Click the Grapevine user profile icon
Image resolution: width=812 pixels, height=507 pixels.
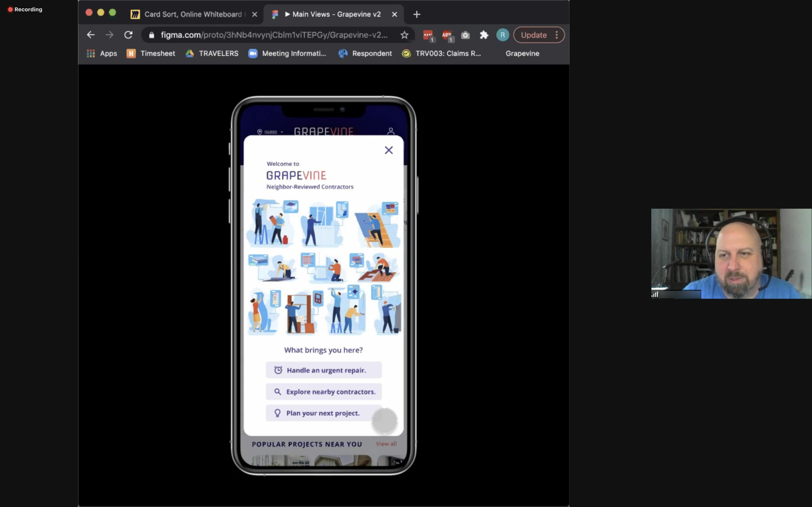click(x=390, y=131)
